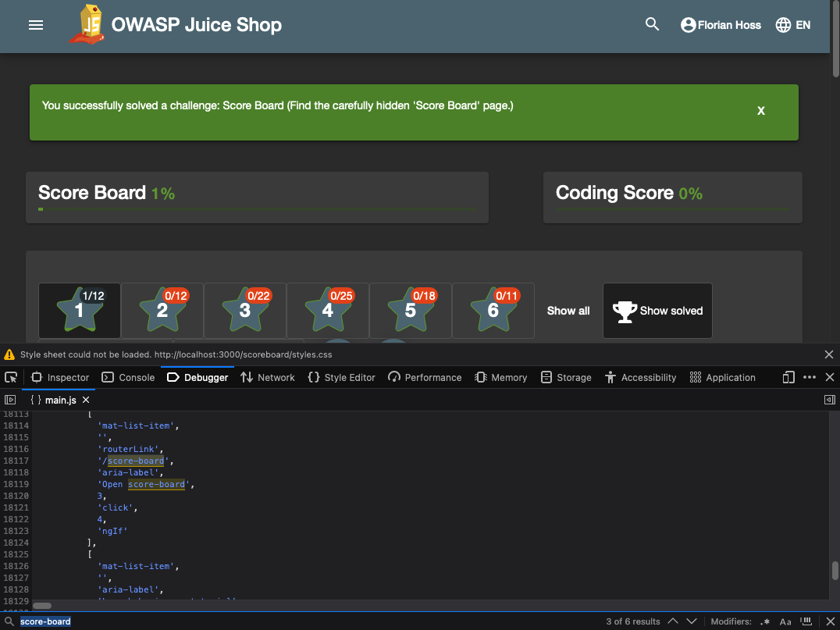Close the main.js source tab
840x630 pixels.
click(x=86, y=400)
